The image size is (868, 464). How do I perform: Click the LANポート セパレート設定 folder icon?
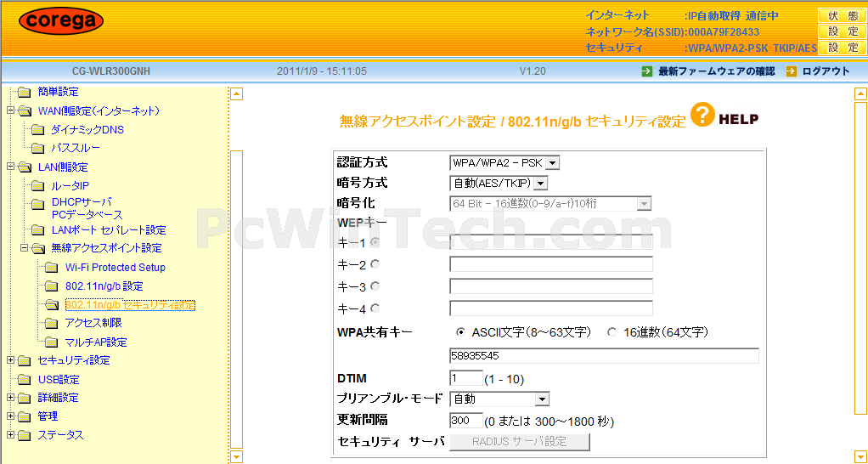(x=37, y=229)
